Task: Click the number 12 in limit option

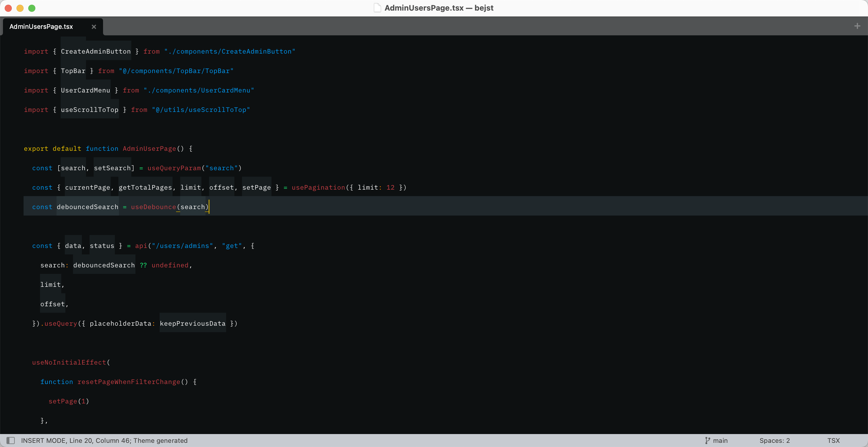Action: click(390, 188)
